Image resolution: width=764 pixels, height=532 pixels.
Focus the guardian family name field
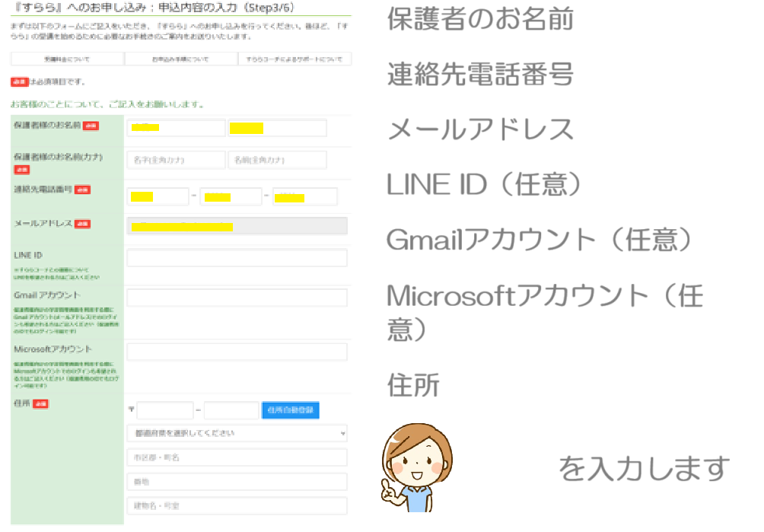(x=176, y=128)
